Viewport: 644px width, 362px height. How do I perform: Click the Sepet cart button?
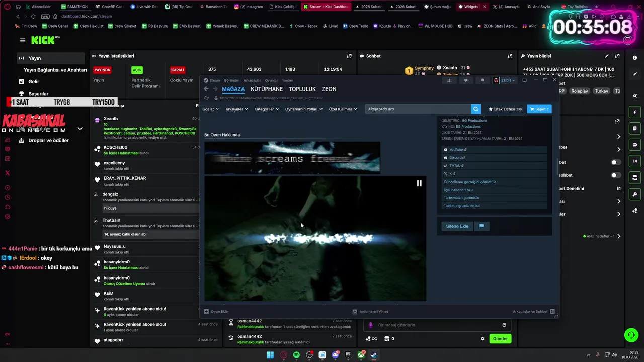pos(539,109)
